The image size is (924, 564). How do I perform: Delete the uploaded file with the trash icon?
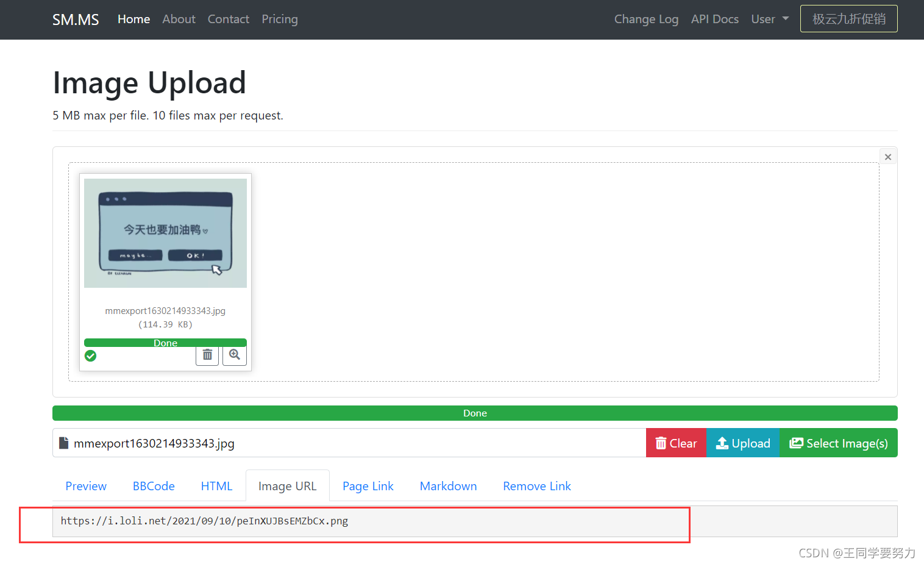click(207, 355)
